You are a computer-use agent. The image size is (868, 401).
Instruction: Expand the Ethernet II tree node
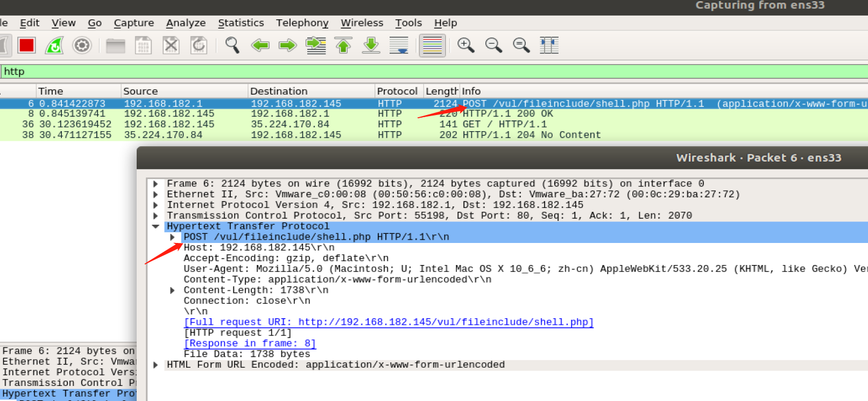click(x=156, y=195)
